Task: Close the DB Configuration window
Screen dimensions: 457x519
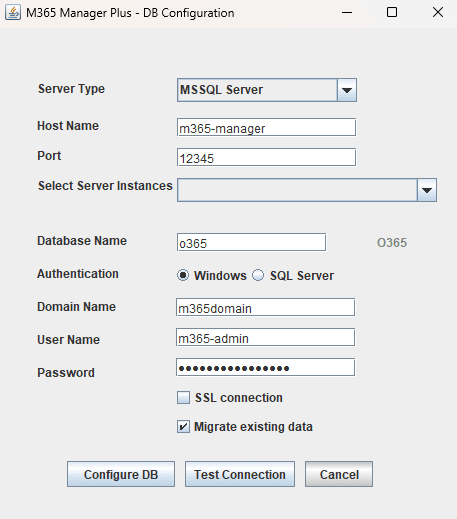Action: pyautogui.click(x=438, y=13)
